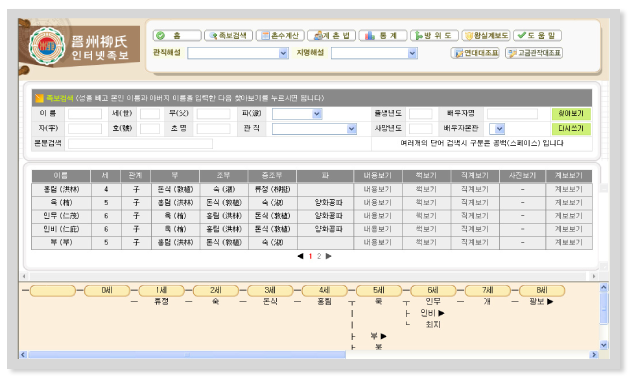The height and width of the screenshot is (379, 629).
Task: Open the 홈 home button
Action: click(x=177, y=36)
